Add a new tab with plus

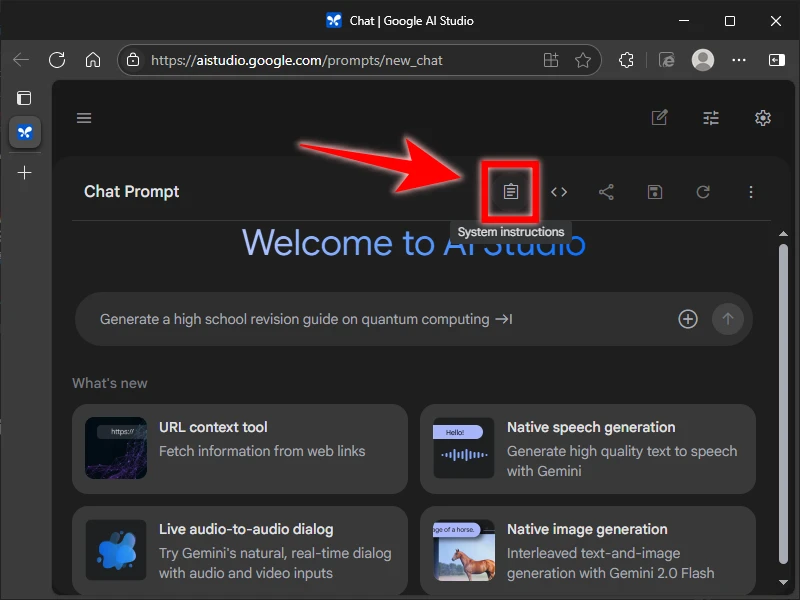click(x=24, y=172)
